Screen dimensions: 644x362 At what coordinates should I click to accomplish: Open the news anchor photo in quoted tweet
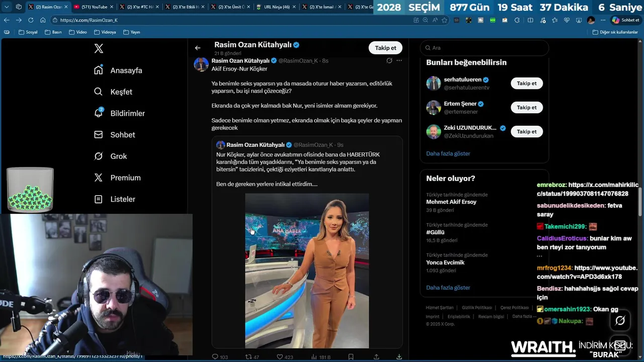pyautogui.click(x=307, y=270)
